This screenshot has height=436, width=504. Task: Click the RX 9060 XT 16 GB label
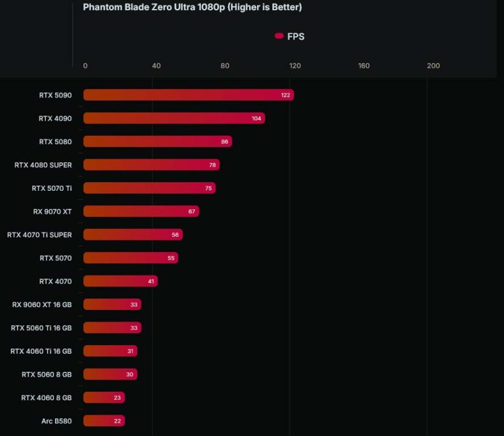[42, 305]
